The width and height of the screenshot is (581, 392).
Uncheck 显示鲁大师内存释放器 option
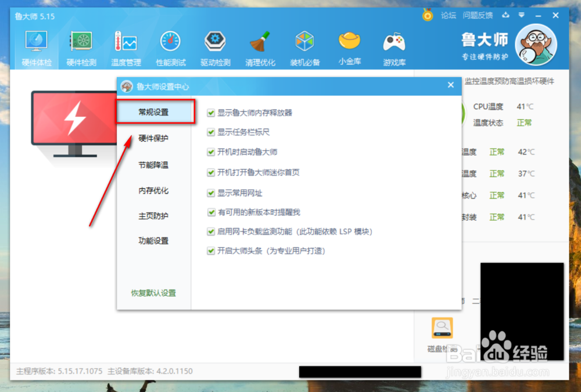click(x=211, y=114)
